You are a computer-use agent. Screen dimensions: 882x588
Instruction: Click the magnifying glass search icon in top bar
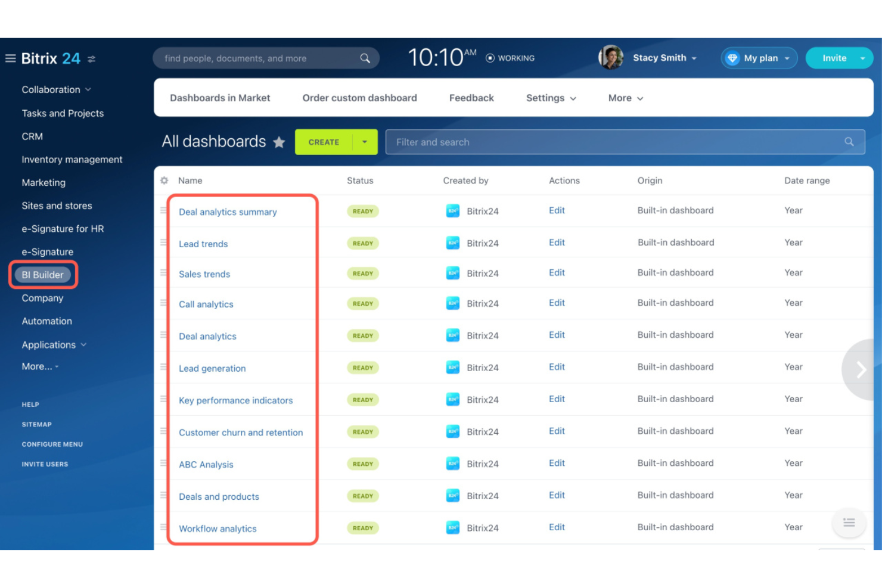coord(365,58)
